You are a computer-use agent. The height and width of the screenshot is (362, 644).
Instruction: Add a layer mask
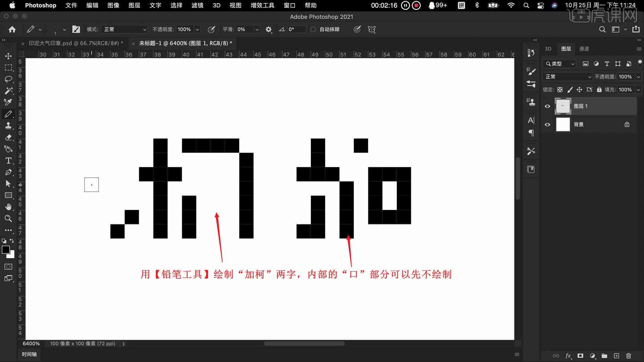[580, 356]
